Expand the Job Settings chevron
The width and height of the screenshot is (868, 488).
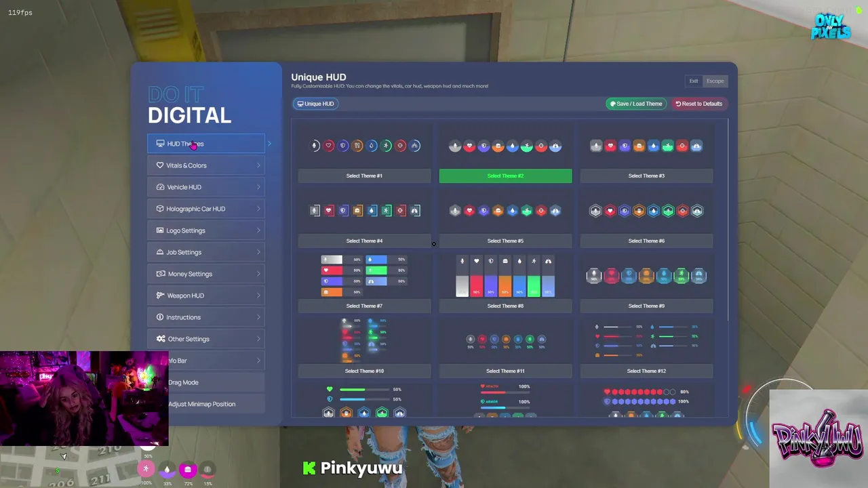coord(258,252)
